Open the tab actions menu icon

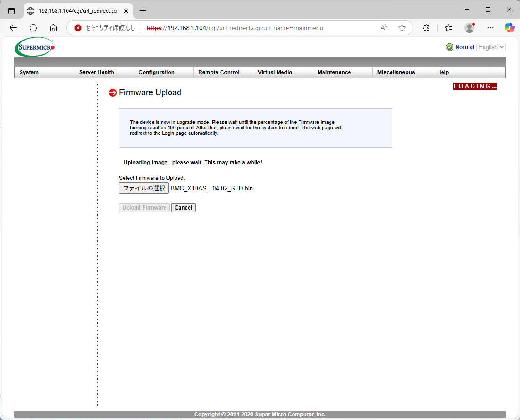11,10
